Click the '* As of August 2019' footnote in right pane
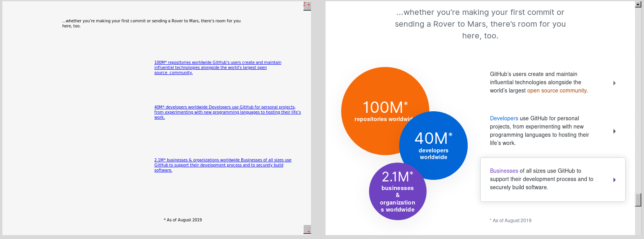Viewport: 644px width, 239px height. (510, 221)
